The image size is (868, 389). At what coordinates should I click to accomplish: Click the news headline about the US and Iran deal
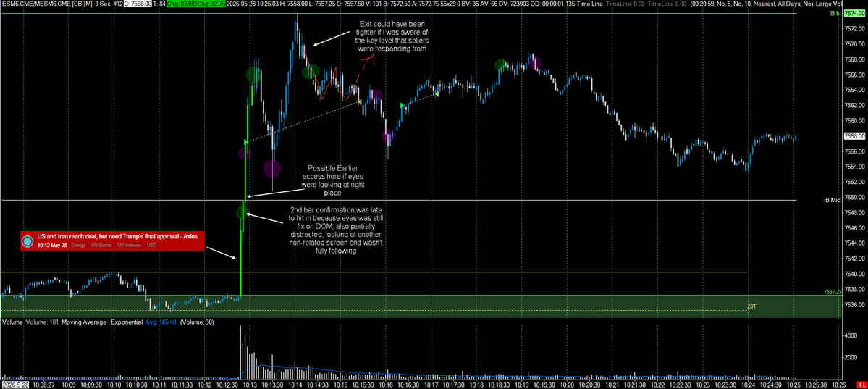click(x=118, y=236)
